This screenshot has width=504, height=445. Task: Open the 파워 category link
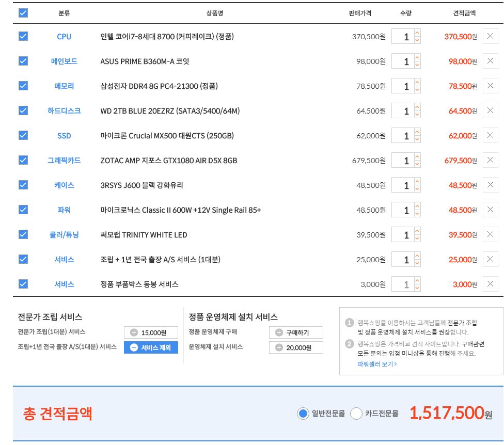[x=64, y=210]
